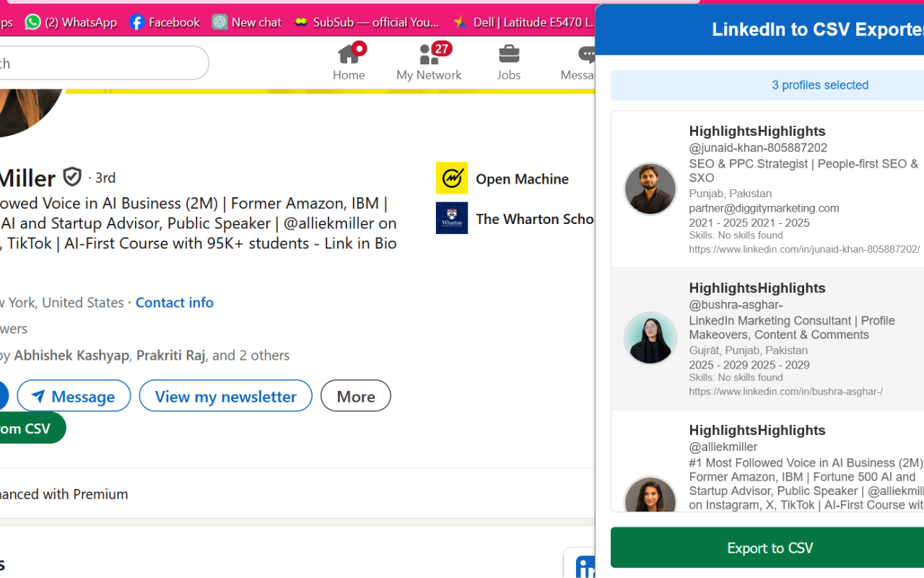Open the More options button

[356, 396]
